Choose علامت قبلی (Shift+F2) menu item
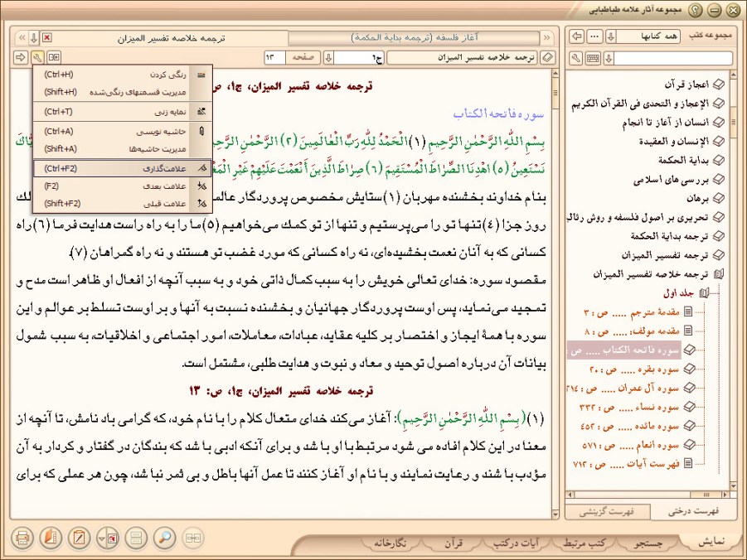Image resolution: width=747 pixels, height=560 pixels. pos(123,203)
